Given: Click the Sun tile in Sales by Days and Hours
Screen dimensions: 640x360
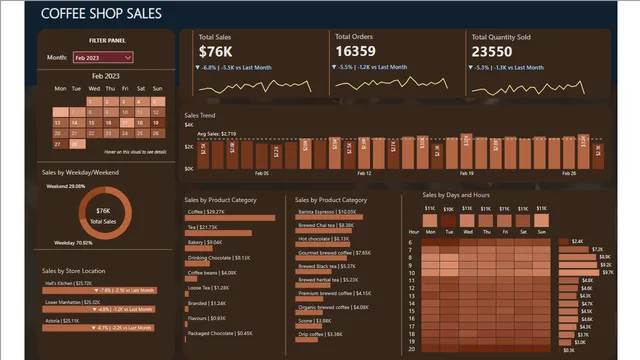Looking at the screenshot, I should coord(542,221).
